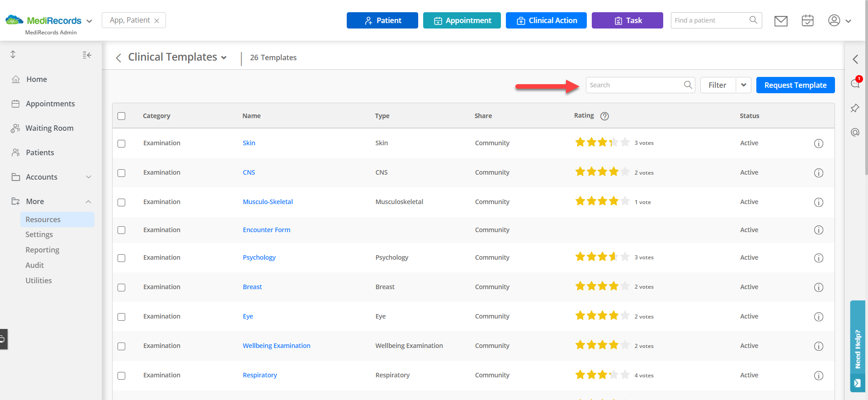
Task: Open info icon for Breast template
Action: click(x=819, y=287)
